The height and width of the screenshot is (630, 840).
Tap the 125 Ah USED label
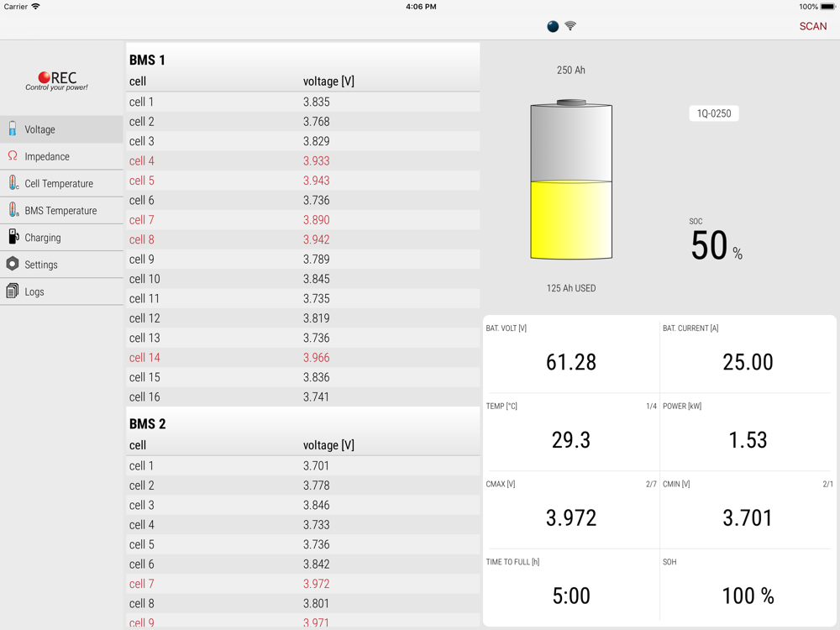point(571,288)
